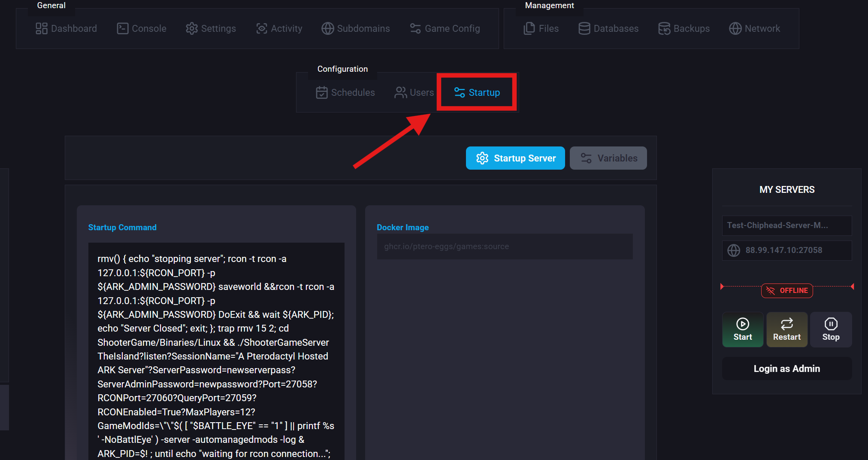
Task: Click the Files document icon
Action: tap(529, 28)
